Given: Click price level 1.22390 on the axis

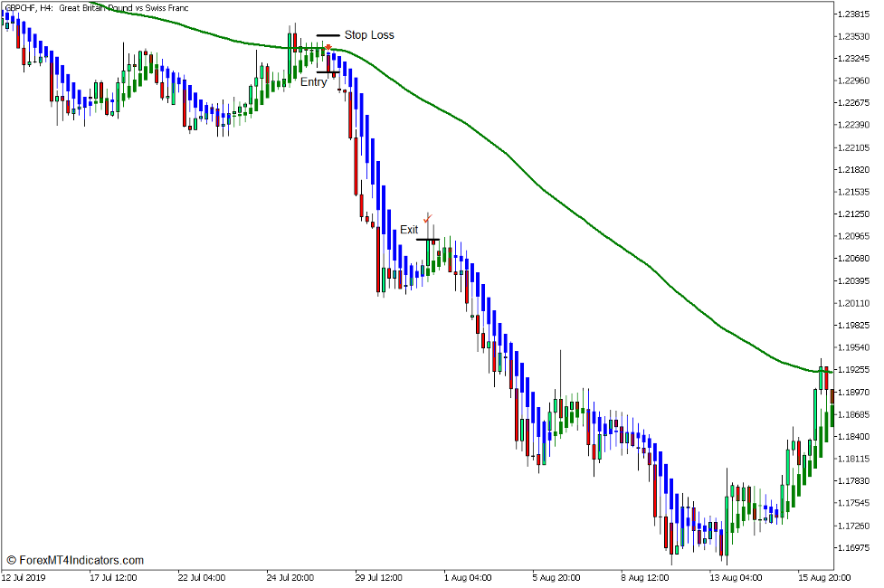Looking at the screenshot, I should click(x=853, y=125).
